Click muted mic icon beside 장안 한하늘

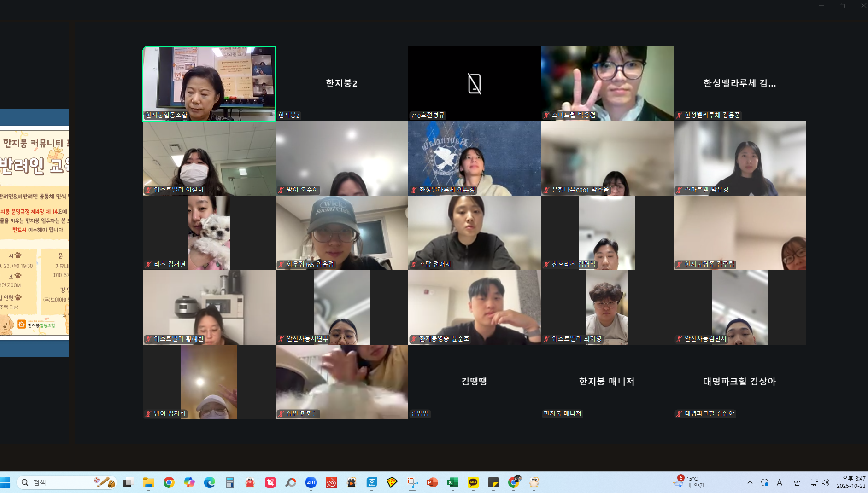click(281, 413)
